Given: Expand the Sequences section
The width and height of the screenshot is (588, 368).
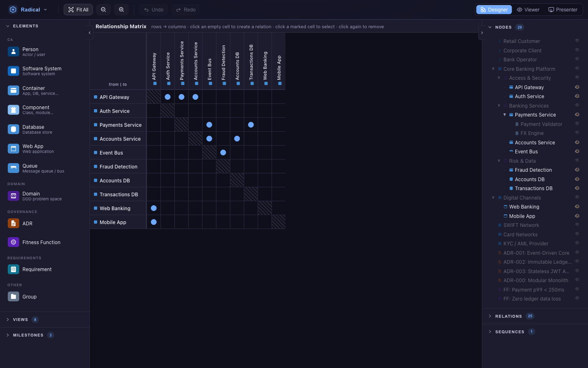Looking at the screenshot, I should click(x=535, y=332).
